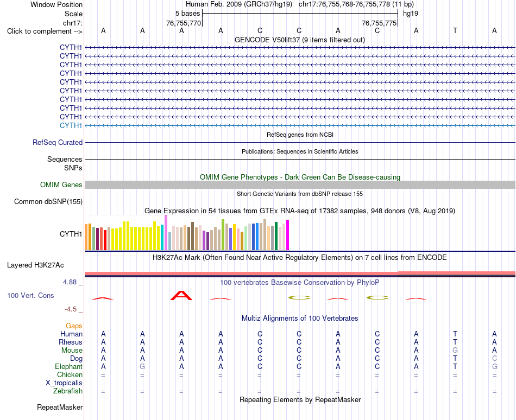Select the Chicken species row label
Viewport: 516px width, 420px height.
[70, 374]
